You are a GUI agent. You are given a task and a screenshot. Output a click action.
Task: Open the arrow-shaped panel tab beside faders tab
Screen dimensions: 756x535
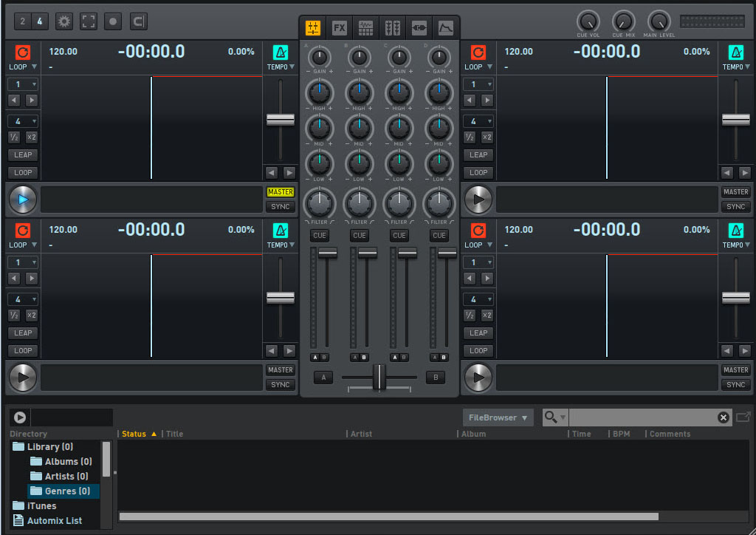pos(419,28)
